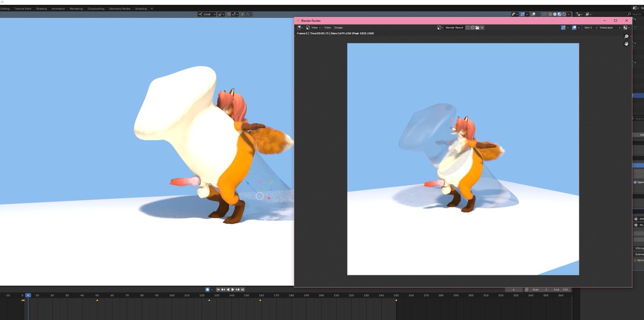
Task: Open an image via the folder icon in render window
Action: (476, 27)
